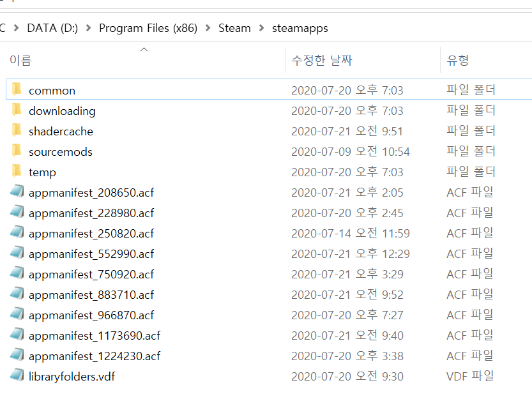Select file name temp
532x408 pixels.
click(42, 173)
